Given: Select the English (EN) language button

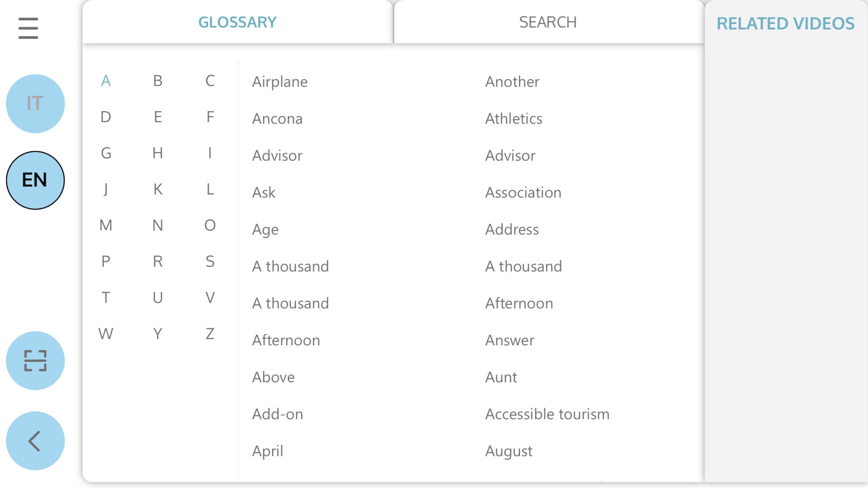Looking at the screenshot, I should 35,180.
